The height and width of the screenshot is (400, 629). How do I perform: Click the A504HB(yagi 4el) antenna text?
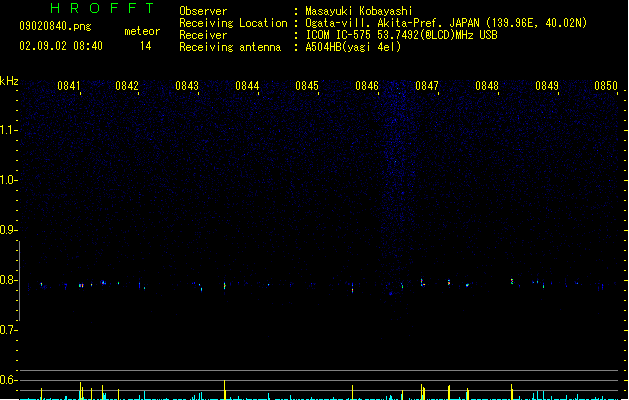pos(353,47)
